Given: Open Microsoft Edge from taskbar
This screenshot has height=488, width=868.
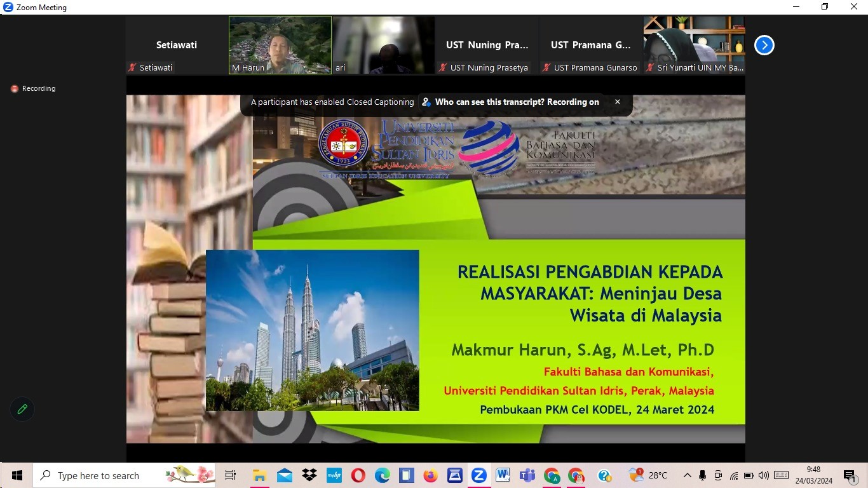Looking at the screenshot, I should pos(382,475).
